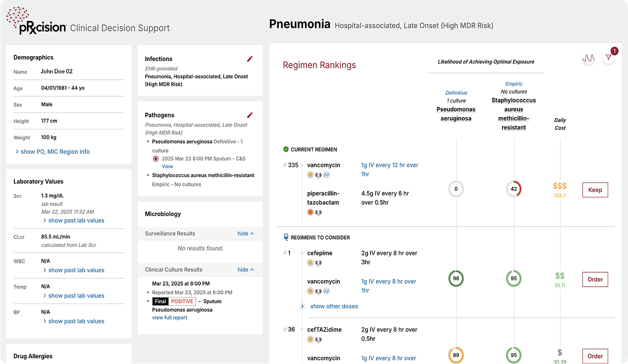Expand show other doses for regimen 1
The width and height of the screenshot is (628, 364).
click(x=333, y=306)
